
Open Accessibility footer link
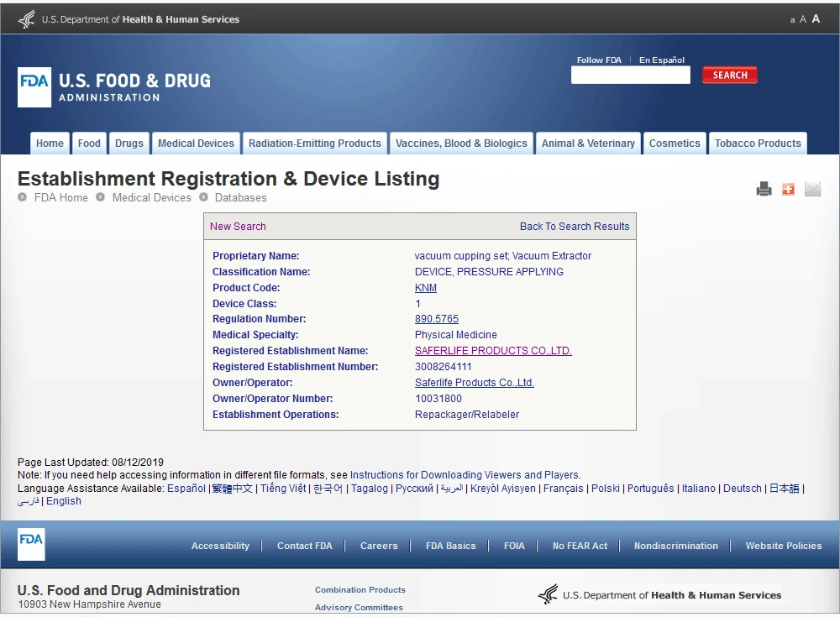click(x=220, y=546)
